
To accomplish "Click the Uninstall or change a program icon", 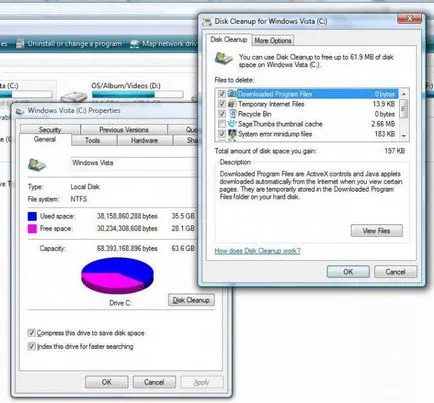I will pyautogui.click(x=20, y=44).
